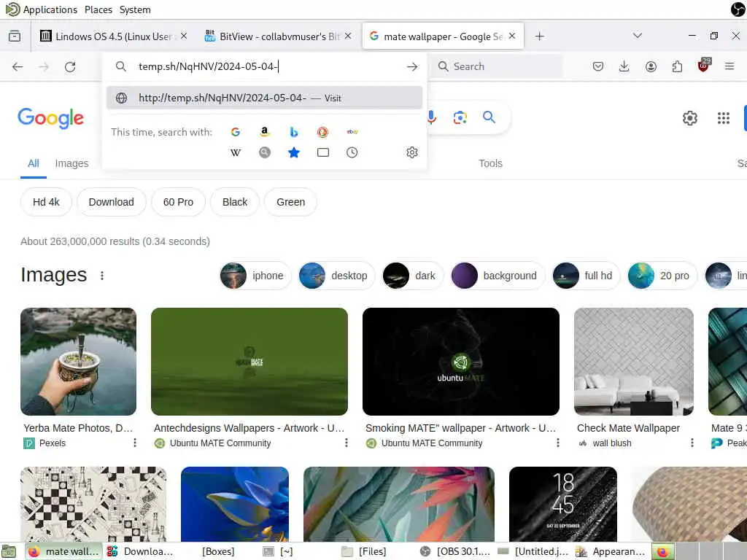The image size is (747, 560).
Task: Go back using the browser back arrow
Action: click(18, 66)
